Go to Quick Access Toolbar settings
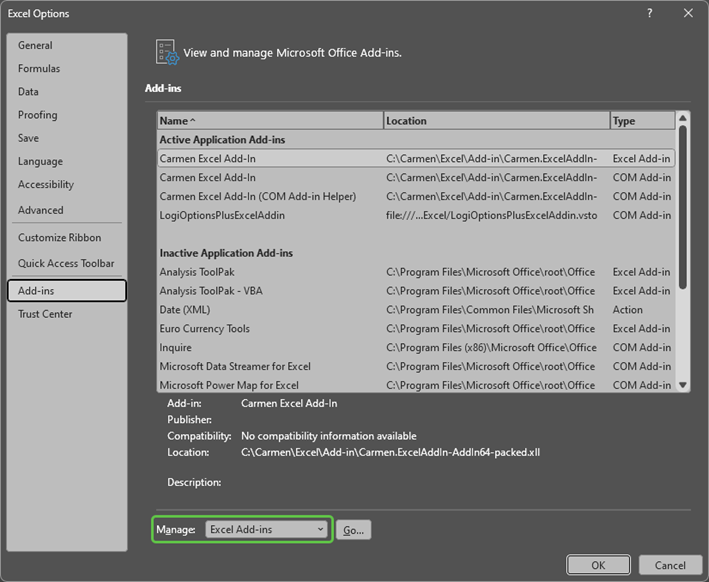The width and height of the screenshot is (709, 582). (66, 263)
